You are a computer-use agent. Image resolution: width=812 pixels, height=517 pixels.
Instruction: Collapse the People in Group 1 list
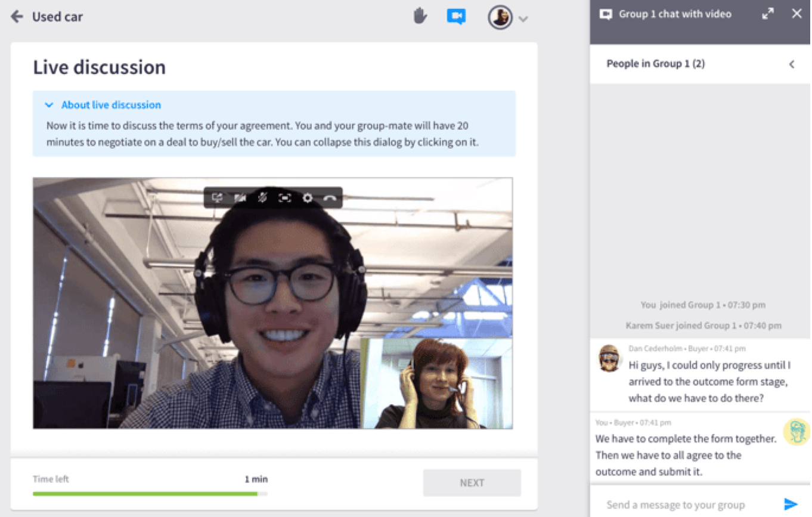(x=792, y=64)
